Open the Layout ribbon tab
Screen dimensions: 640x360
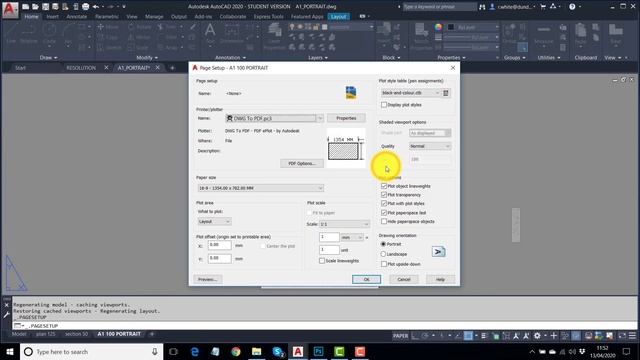pyautogui.click(x=338, y=17)
